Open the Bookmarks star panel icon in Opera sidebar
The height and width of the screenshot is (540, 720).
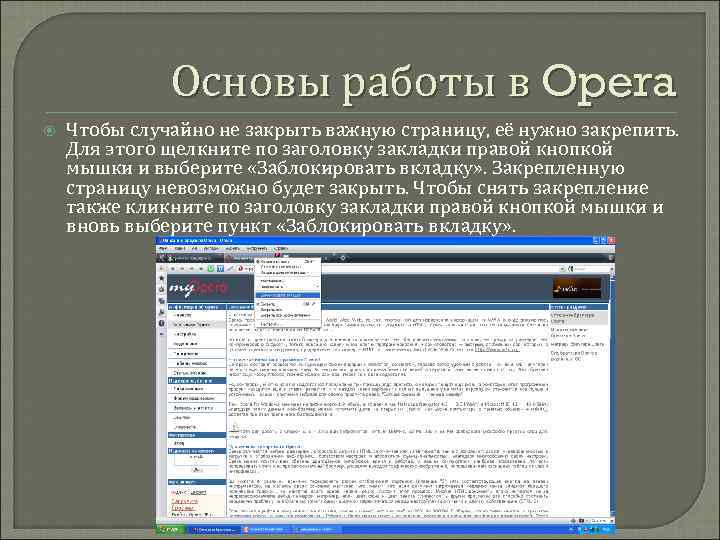[x=161, y=278]
